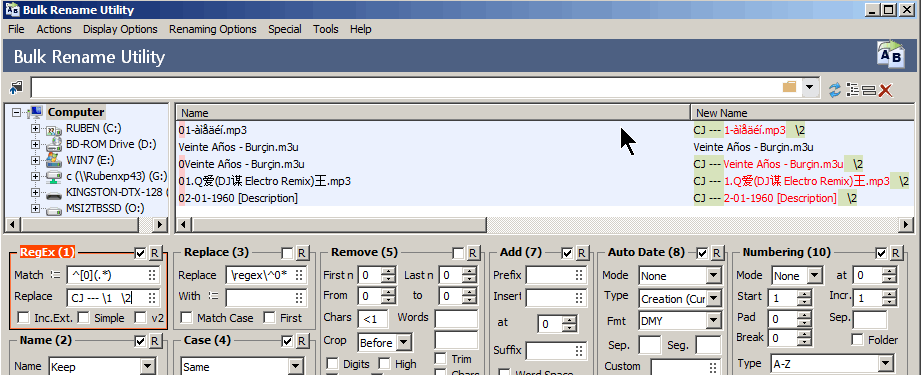The image size is (921, 375).
Task: Click grip icon in Replace (3) Replace field
Action: [300, 275]
